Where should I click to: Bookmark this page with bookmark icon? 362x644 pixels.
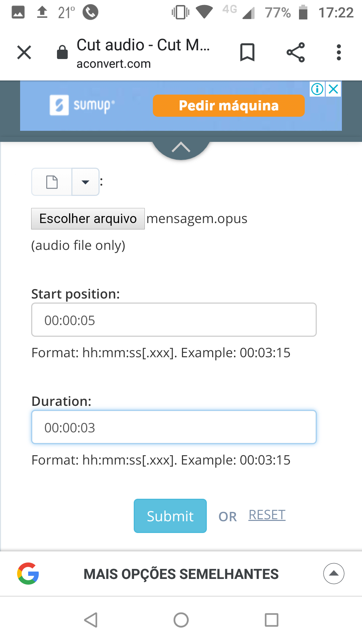tap(247, 52)
